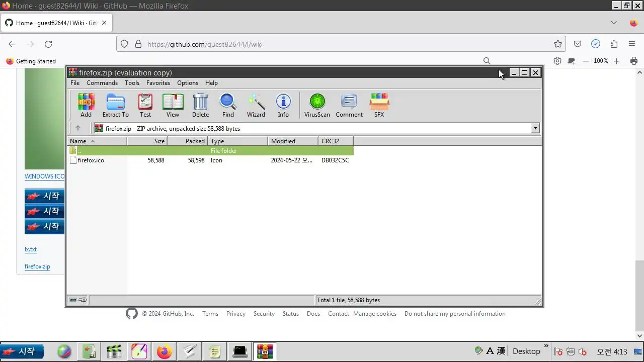Image resolution: width=644 pixels, height=362 pixels.
Task: Open the firefox.zip link on wiki page
Action: (x=37, y=266)
